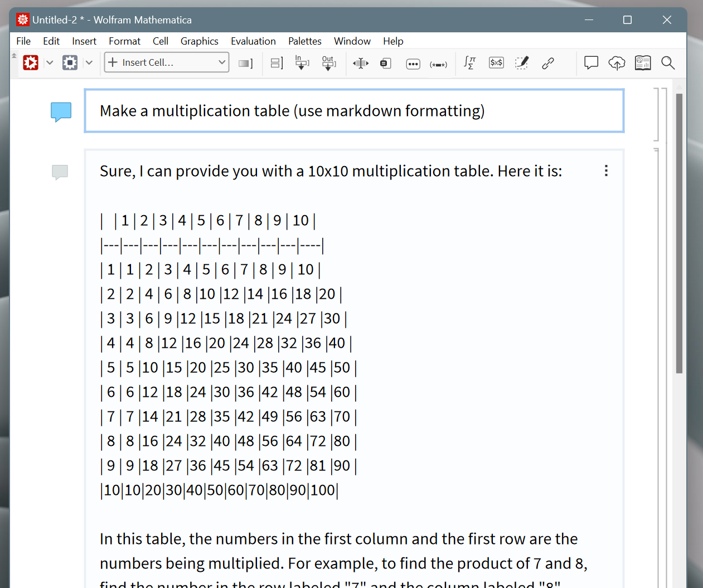
Task: Click the table header row '1 | 2 | 3'
Action: pos(208,221)
